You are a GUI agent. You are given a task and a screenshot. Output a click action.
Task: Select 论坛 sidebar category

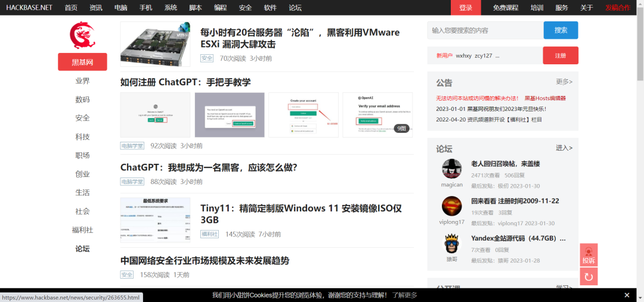click(82, 248)
